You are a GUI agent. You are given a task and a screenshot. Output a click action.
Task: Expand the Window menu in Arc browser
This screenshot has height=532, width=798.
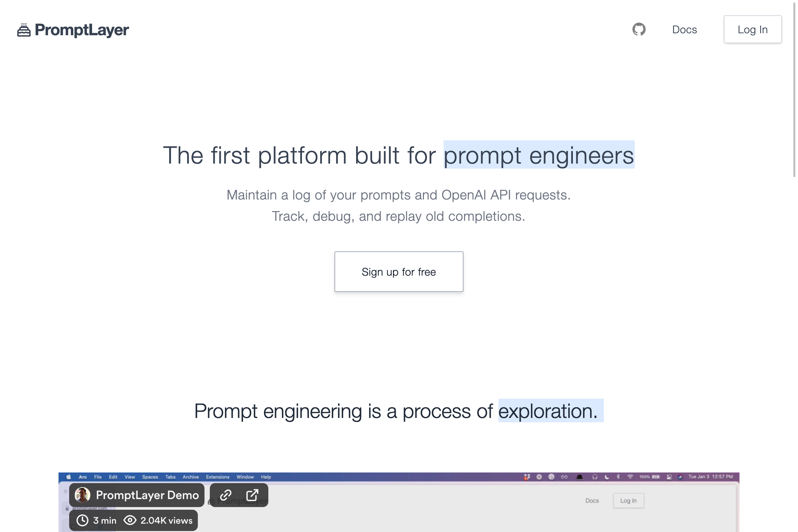(245, 477)
